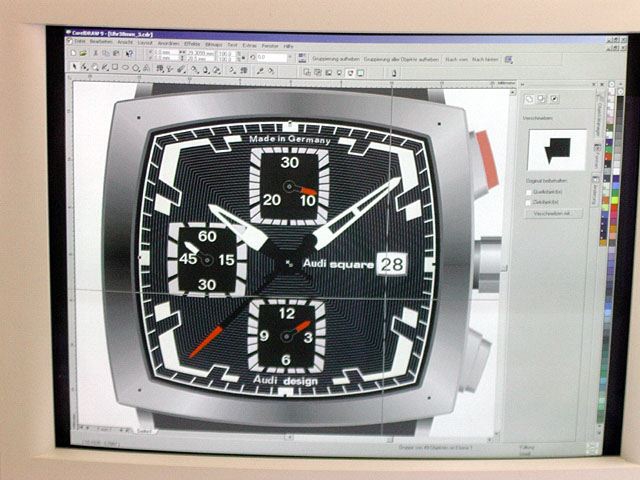Select the Intersect icon in docker
640x480 pixels.
coord(554,99)
